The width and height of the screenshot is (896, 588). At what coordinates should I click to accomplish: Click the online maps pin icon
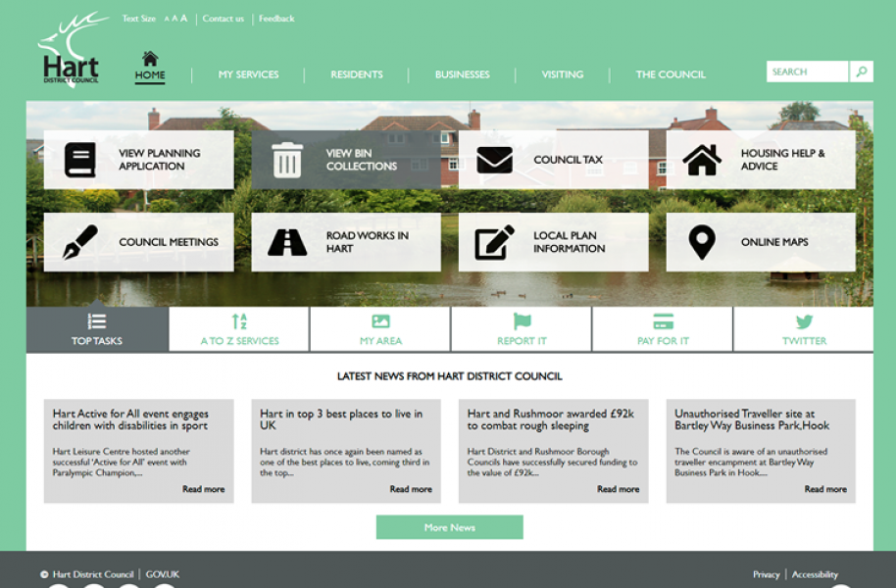702,242
